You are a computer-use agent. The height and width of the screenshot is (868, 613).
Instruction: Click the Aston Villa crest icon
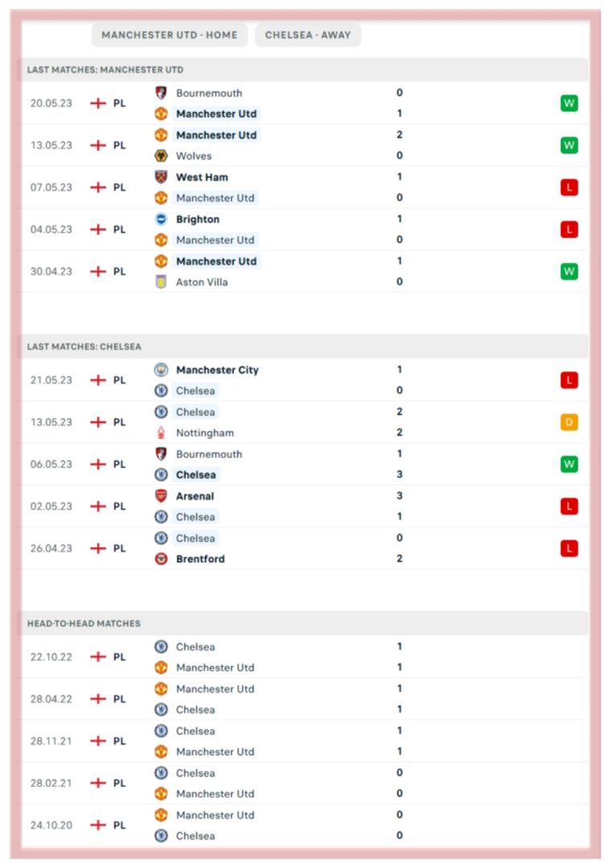[x=161, y=282]
